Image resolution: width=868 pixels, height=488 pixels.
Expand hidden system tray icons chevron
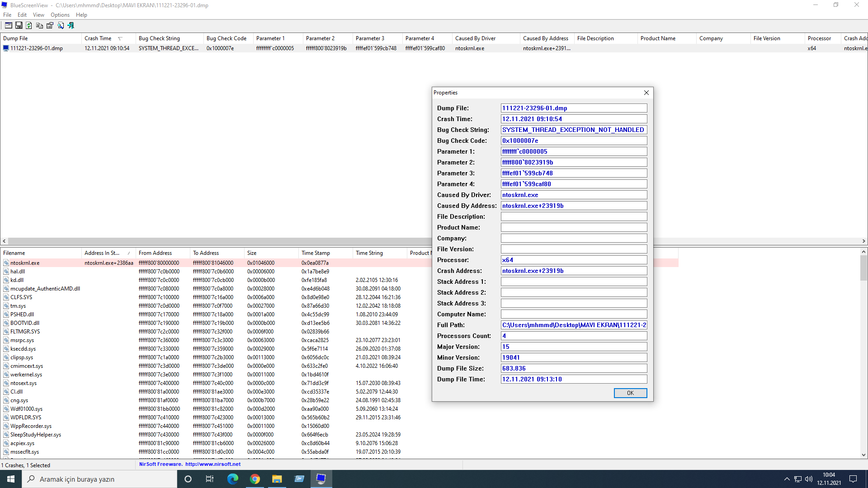tap(787, 479)
